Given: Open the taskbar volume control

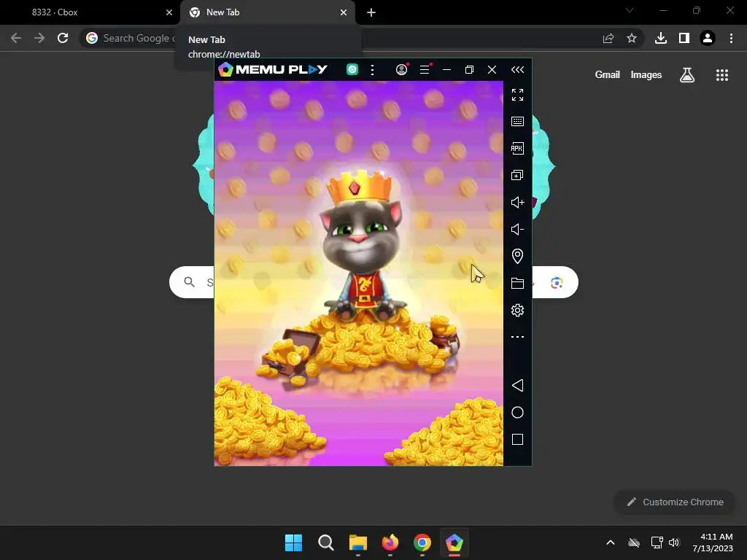Looking at the screenshot, I should (674, 542).
